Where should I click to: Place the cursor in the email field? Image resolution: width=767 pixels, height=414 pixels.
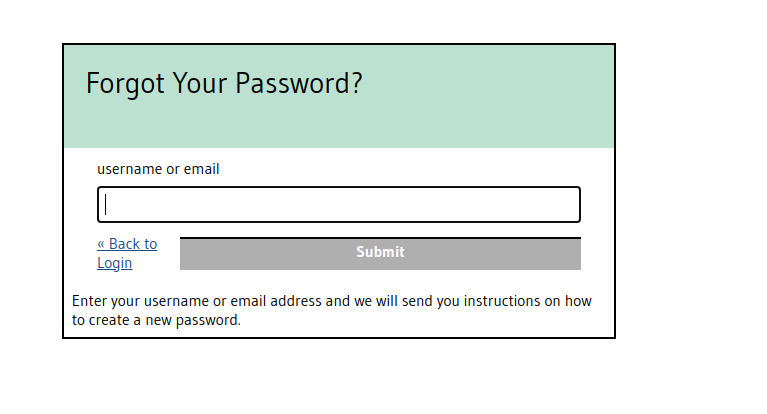click(339, 205)
